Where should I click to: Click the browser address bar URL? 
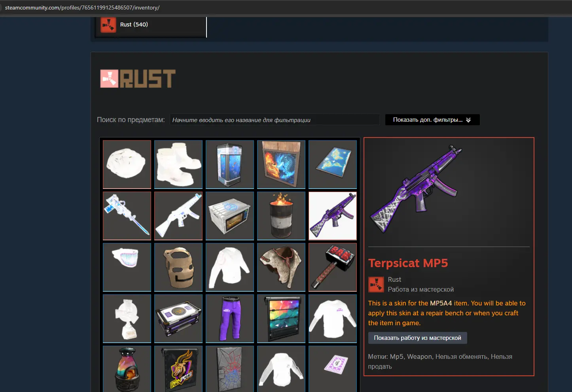click(82, 8)
